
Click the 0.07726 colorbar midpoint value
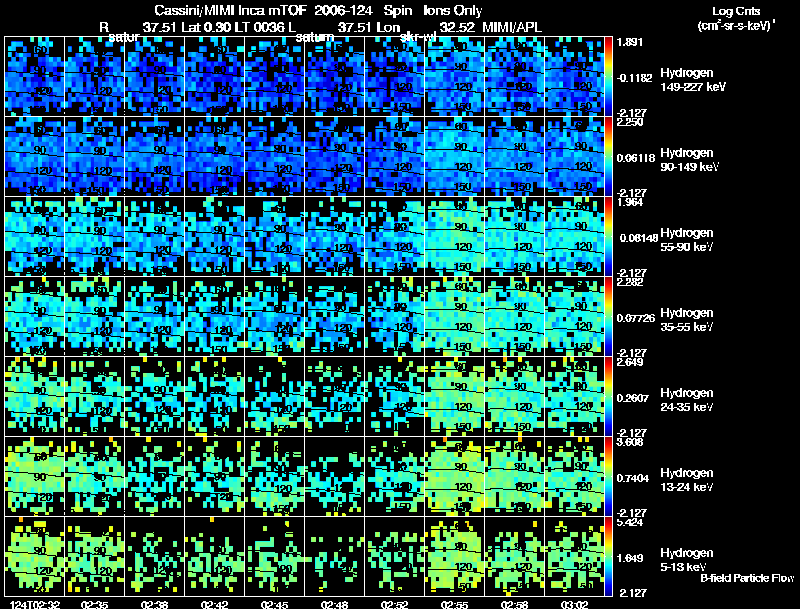635,318
